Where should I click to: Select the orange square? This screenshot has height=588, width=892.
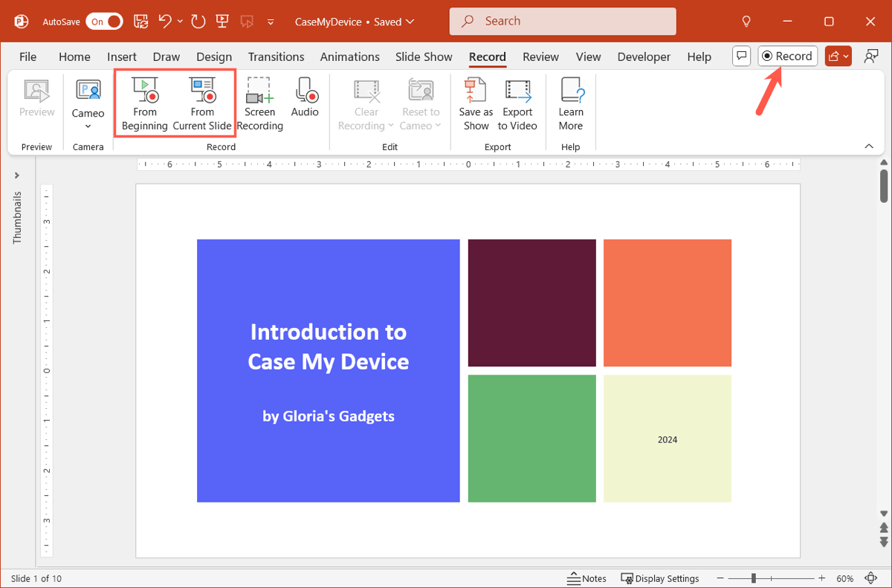[x=668, y=303]
